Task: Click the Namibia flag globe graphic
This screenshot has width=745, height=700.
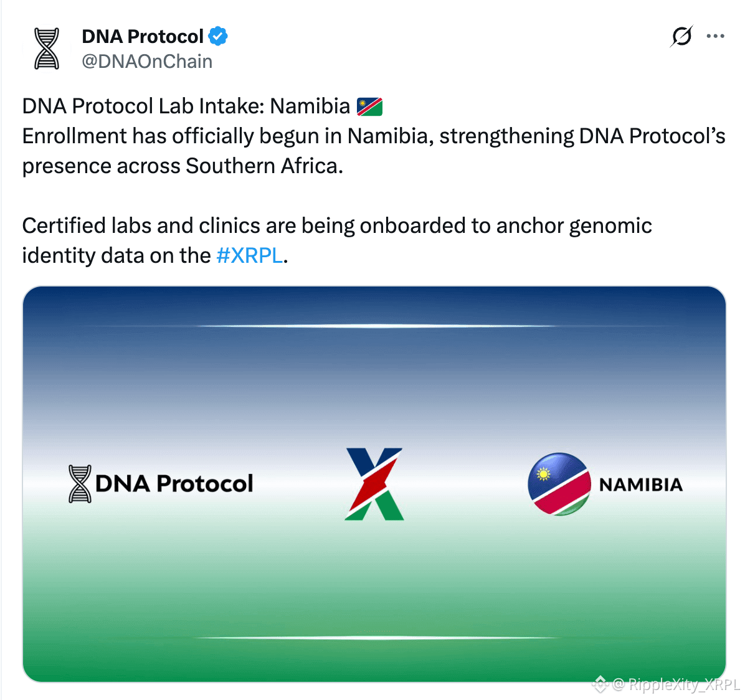Action: click(x=559, y=484)
